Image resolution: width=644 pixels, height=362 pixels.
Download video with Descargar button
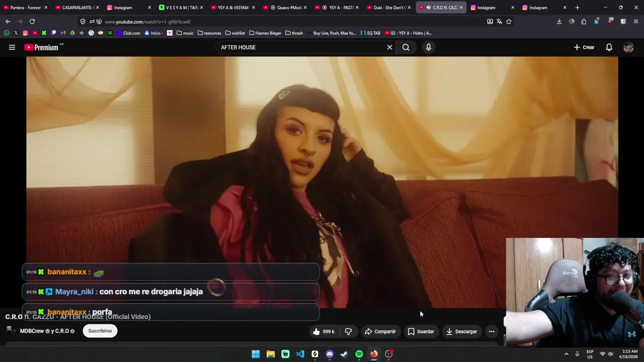click(x=461, y=331)
